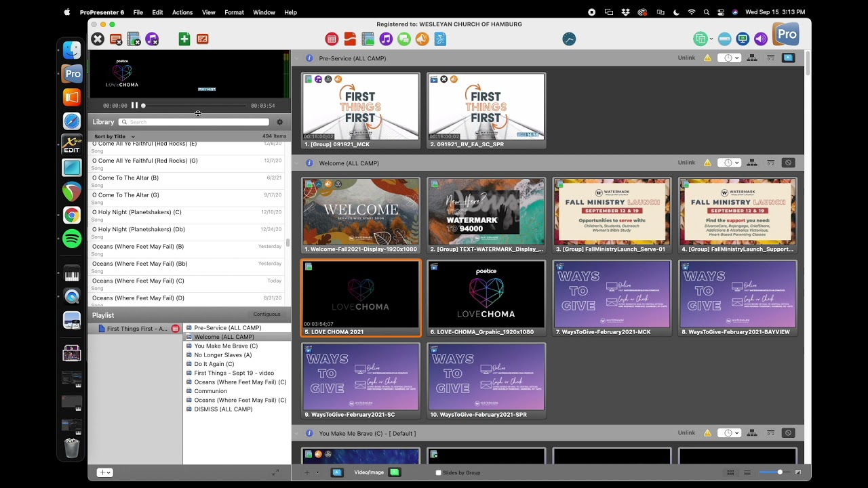868x488 pixels.
Task: Click the blue document Mask icon
Action: coord(440,39)
